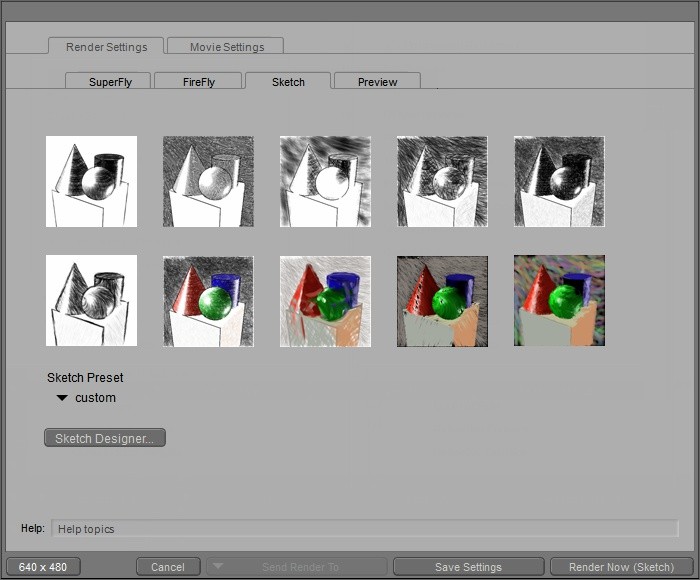Expand the Send Render To arrow menu
Viewport: 700px width, 580px height.
[218, 567]
